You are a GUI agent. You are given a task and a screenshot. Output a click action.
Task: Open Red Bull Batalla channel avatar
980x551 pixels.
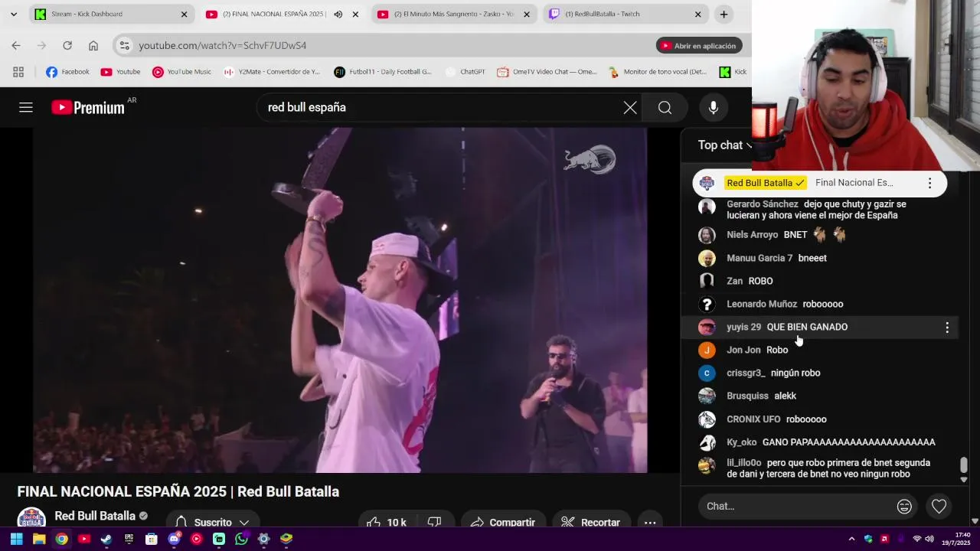coord(31,519)
